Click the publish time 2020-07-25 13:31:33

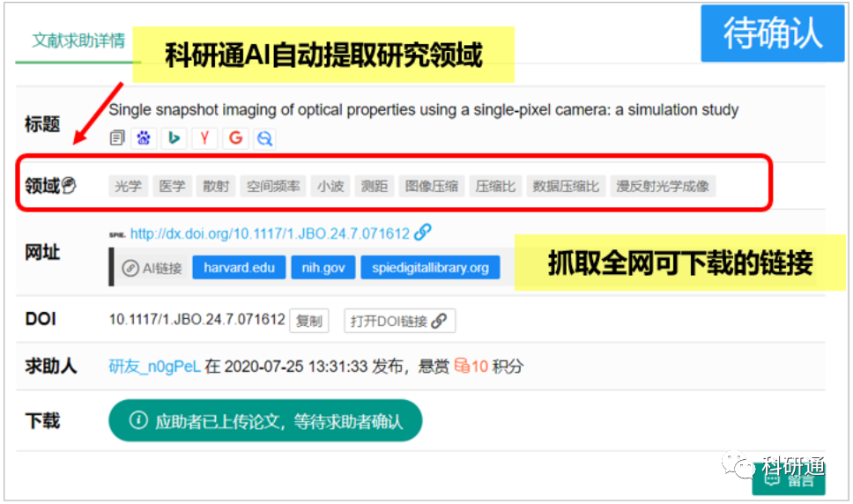click(x=296, y=366)
